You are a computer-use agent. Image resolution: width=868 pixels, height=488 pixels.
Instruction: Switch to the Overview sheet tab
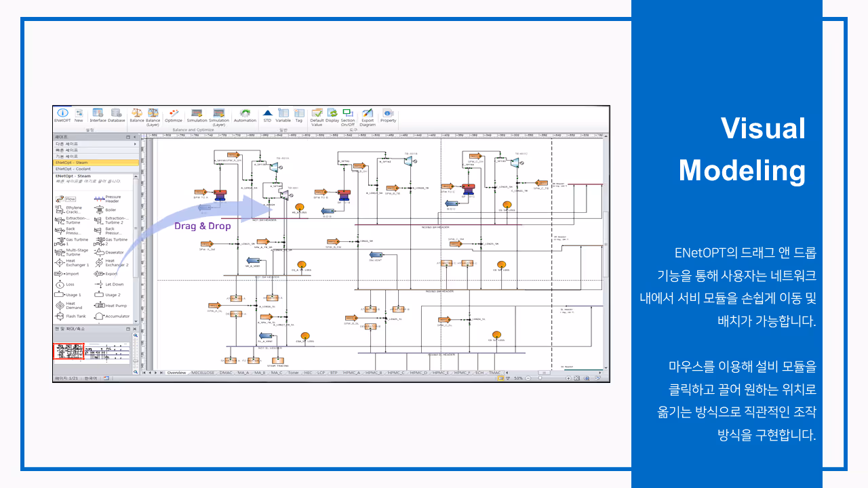(176, 373)
